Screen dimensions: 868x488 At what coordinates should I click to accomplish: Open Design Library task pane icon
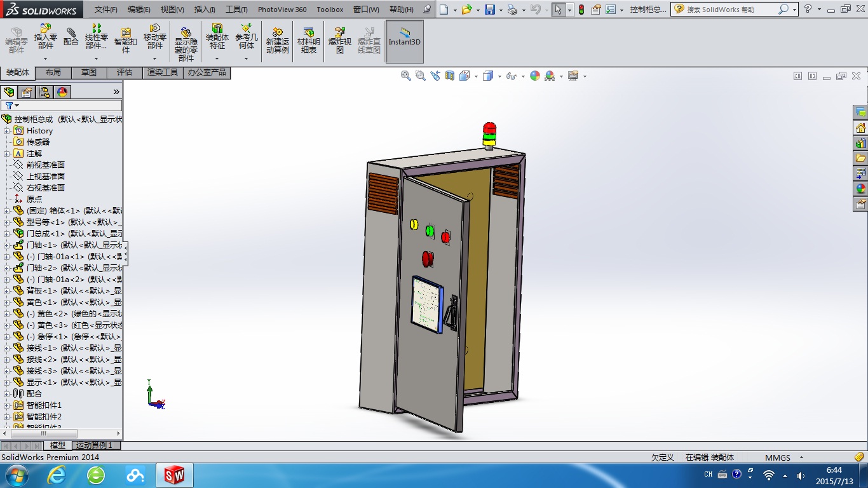tap(860, 143)
